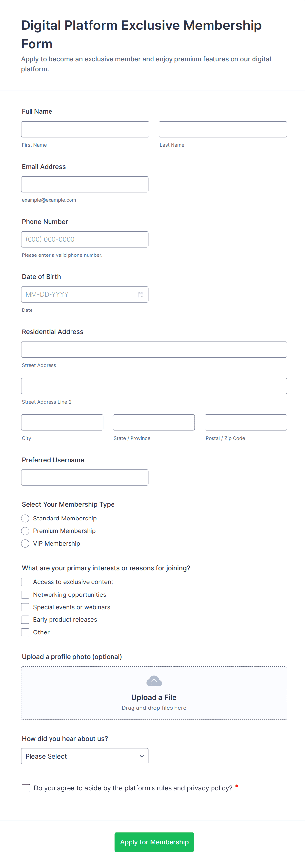Expand How did you hear dropdown
The width and height of the screenshot is (305, 868).
85,756
